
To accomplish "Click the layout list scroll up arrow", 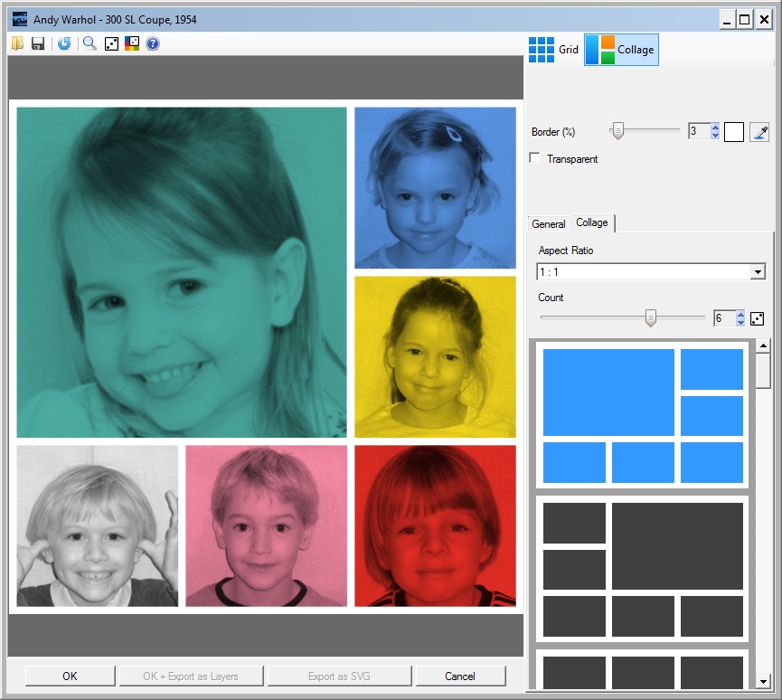I will coord(763,345).
